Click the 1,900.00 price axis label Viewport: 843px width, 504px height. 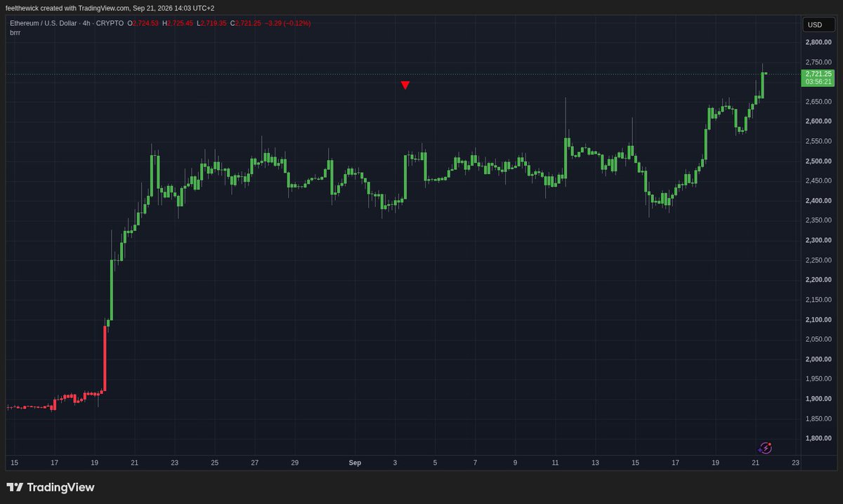pos(819,399)
